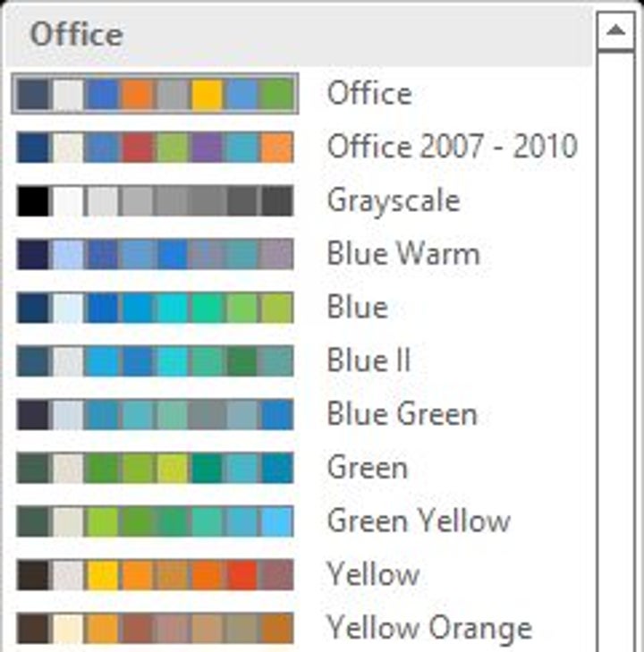Select the Blue Warm color theme
Image resolution: width=644 pixels, height=652 pixels.
tap(402, 253)
